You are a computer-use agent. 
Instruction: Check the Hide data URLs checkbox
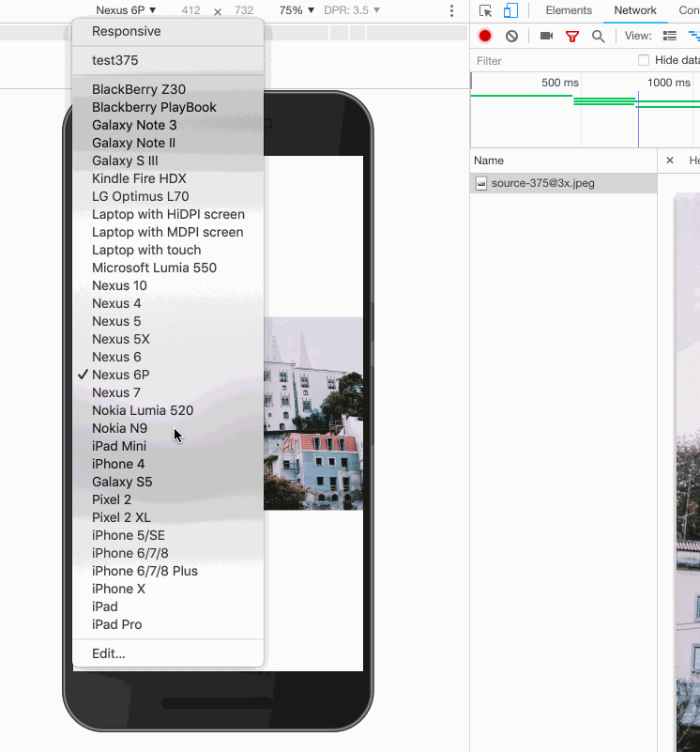coord(644,60)
